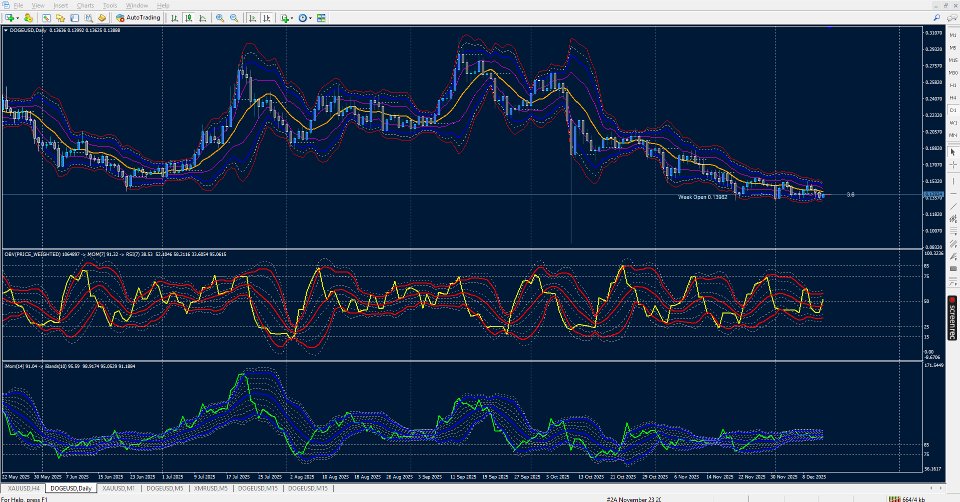The height and width of the screenshot is (502, 960).
Task: Zoom out of the chart
Action: 234,18
